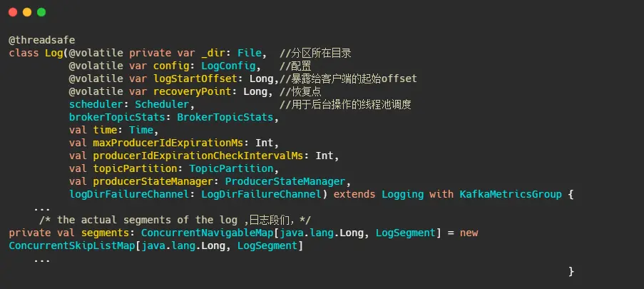Click the segments variable name
The width and height of the screenshot is (644, 289).
point(105,233)
